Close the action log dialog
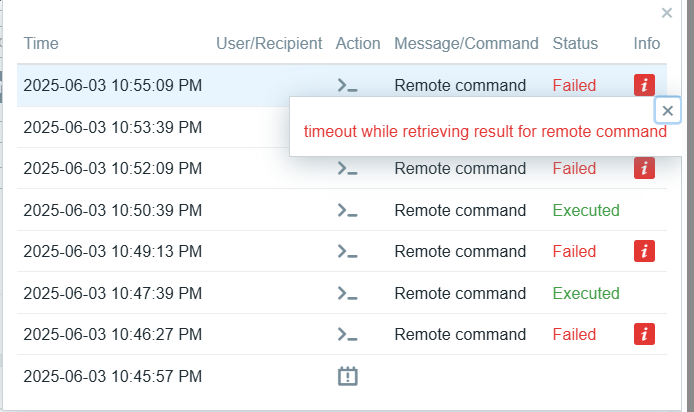This screenshot has width=694, height=412. point(667,13)
